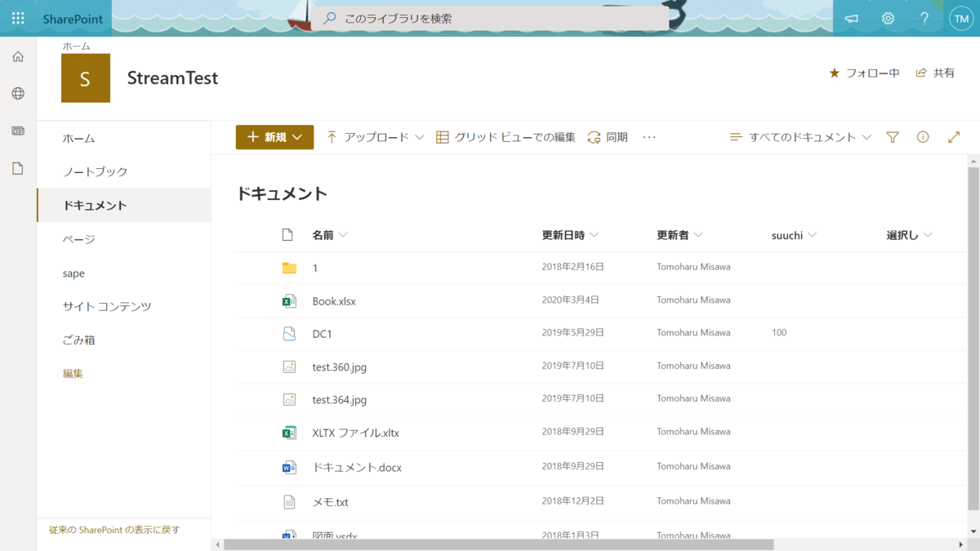
Task: Click the horizontal scrollbar right arrow
Action: (961, 544)
